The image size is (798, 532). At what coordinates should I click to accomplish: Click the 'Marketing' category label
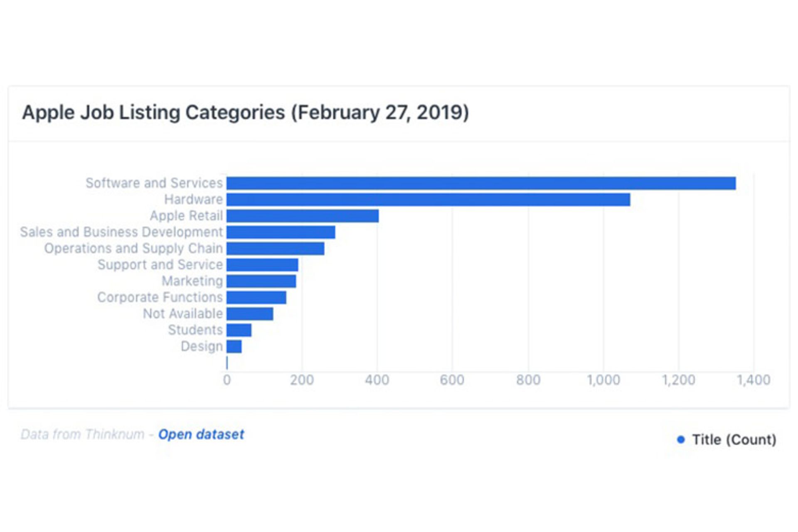coord(192,281)
